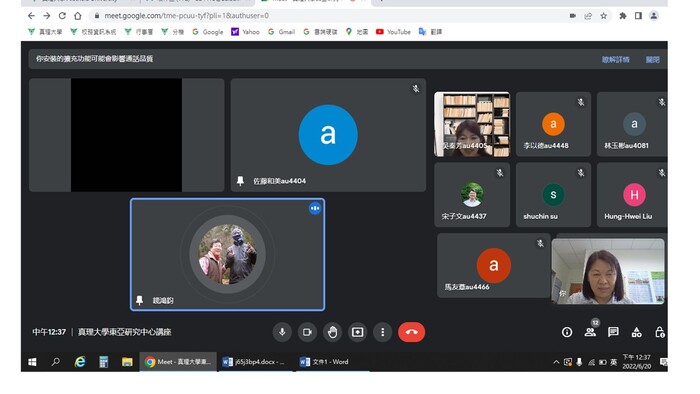
Task: Open the activities icon
Action: point(637,332)
